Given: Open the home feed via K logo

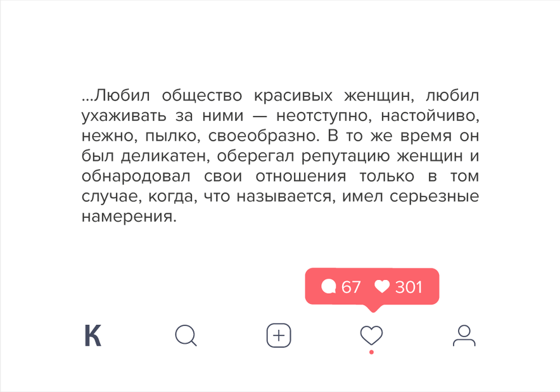Looking at the screenshot, I should tap(93, 336).
